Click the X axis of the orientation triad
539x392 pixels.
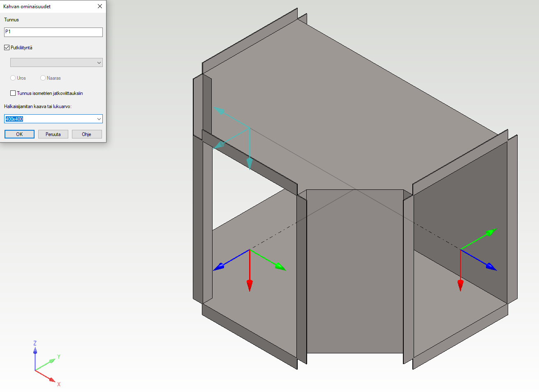[51, 379]
